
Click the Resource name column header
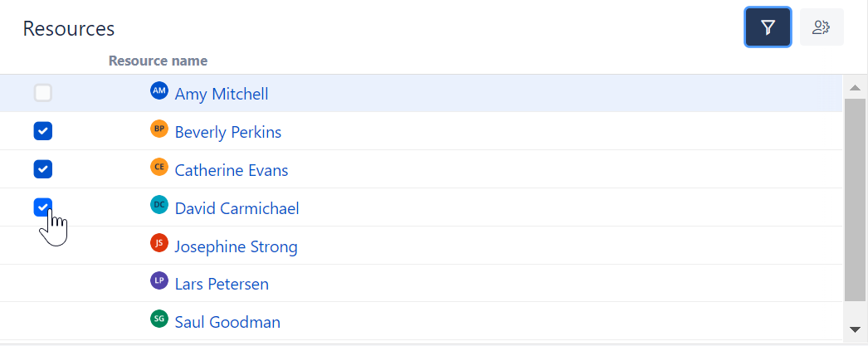click(158, 61)
